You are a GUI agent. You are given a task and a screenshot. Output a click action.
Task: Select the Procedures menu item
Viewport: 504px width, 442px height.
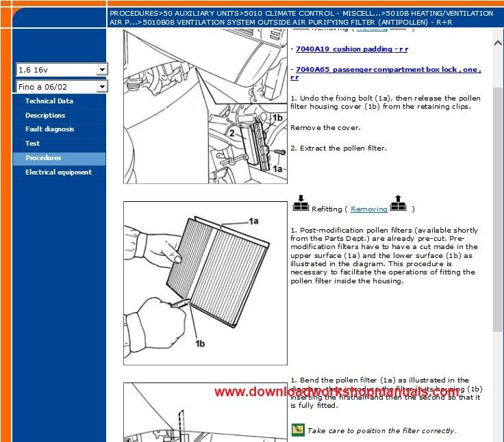[59, 158]
